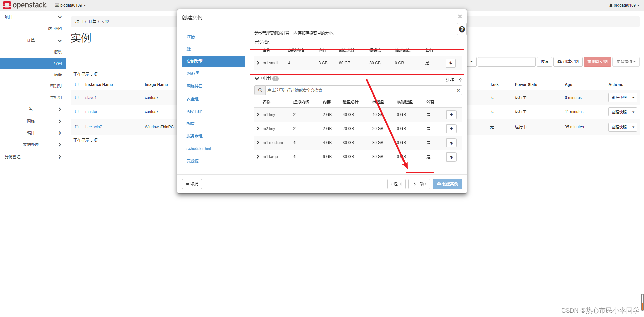Screen dimensions: 644x317
Task: Deallocate m1.small with the down arrow
Action: (x=451, y=63)
